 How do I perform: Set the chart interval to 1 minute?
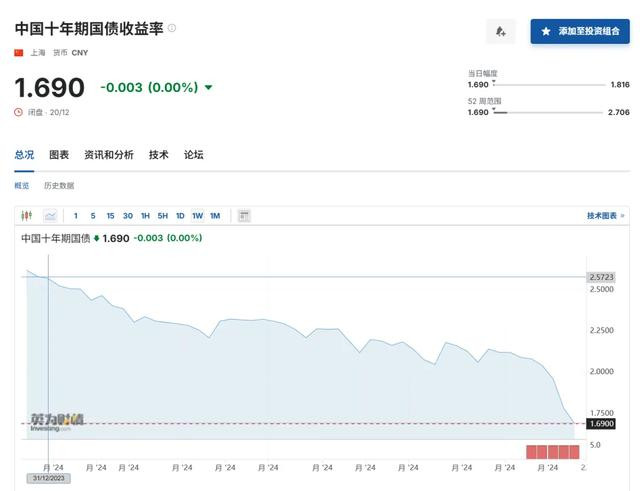pyautogui.click(x=76, y=216)
